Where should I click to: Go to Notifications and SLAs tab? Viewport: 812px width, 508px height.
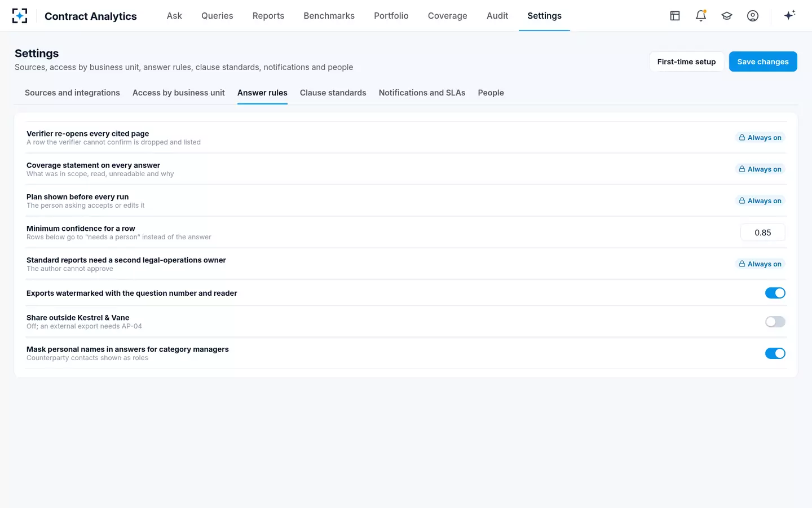click(422, 93)
